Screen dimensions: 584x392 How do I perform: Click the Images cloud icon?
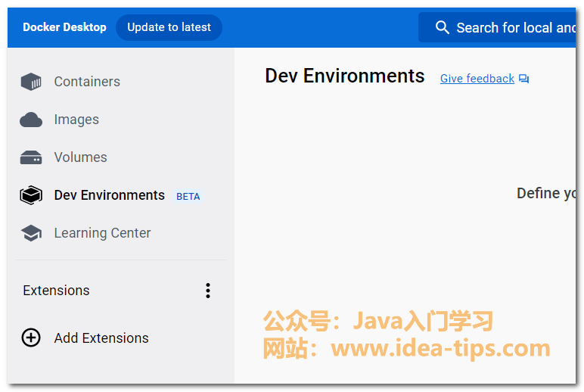tap(31, 120)
